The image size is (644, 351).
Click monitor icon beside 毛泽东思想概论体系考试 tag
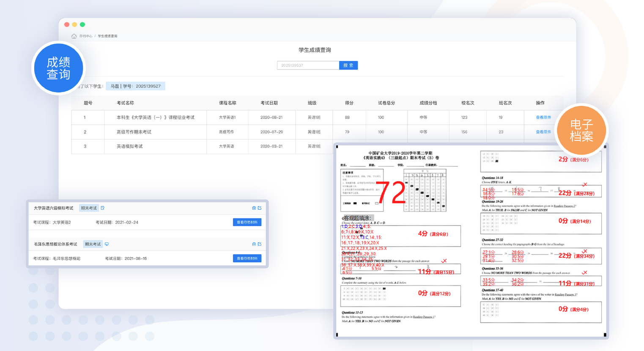[x=107, y=244]
